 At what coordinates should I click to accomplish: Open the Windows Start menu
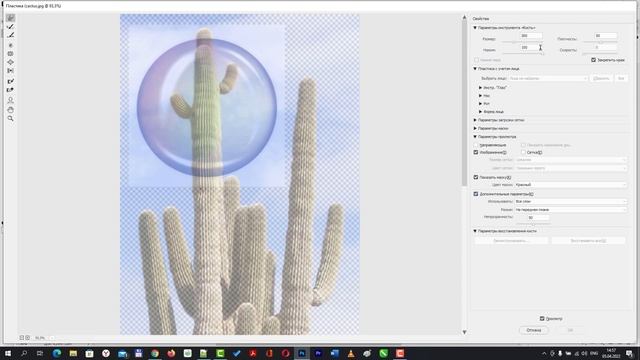pos(8,353)
